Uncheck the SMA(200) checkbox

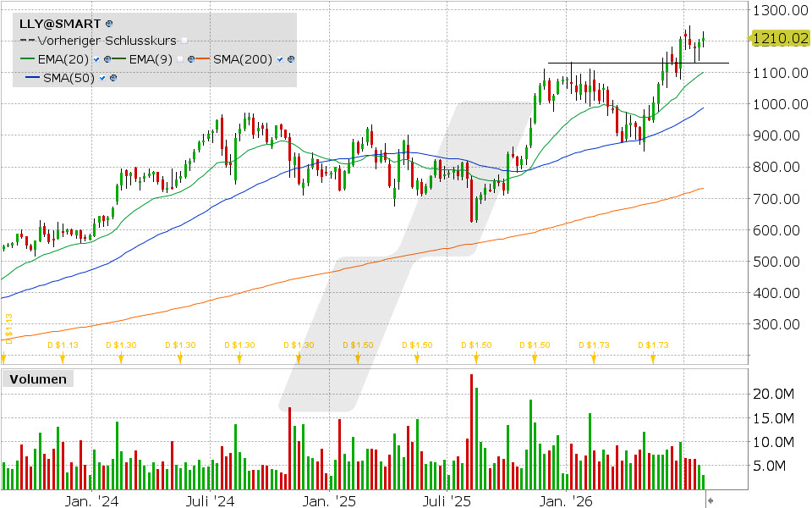(x=280, y=59)
